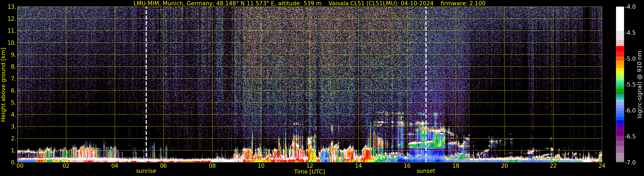644x176 pixels.
Task: Click the -6.5 colorbar tick label
Action: coord(630,136)
